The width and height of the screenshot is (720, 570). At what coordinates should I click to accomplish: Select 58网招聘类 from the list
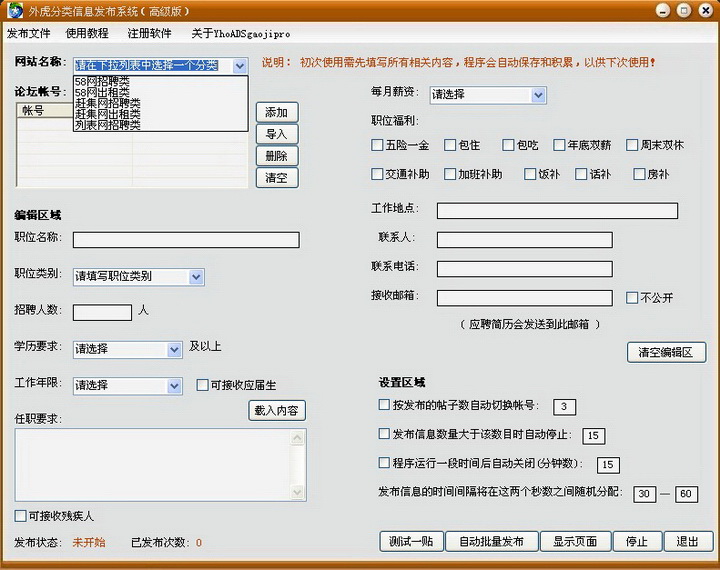161,82
